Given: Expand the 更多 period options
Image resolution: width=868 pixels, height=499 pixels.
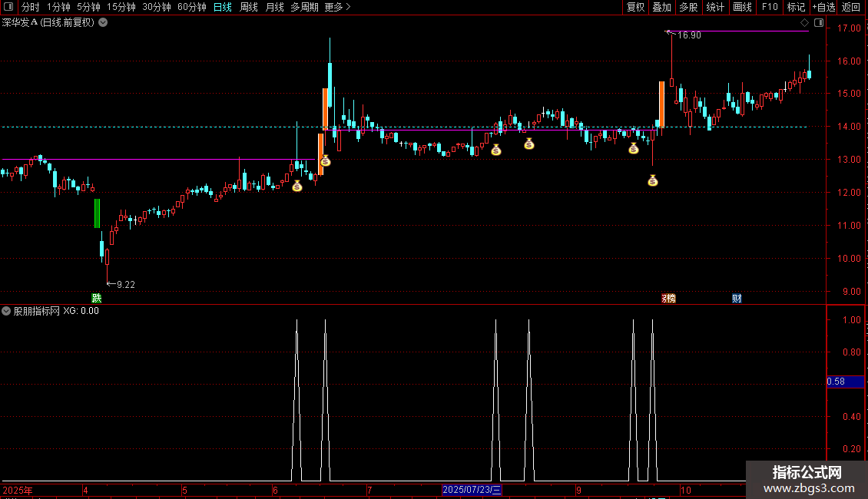Looking at the screenshot, I should tap(337, 7).
